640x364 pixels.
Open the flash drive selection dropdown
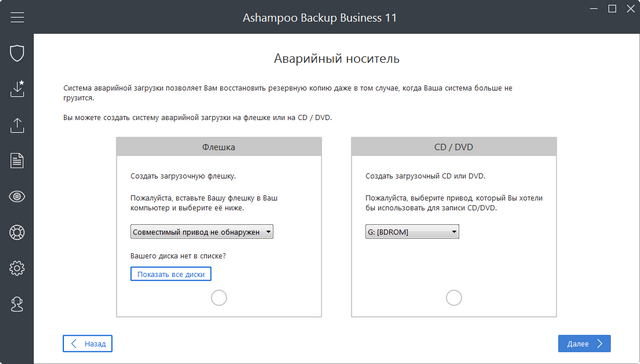(x=202, y=232)
